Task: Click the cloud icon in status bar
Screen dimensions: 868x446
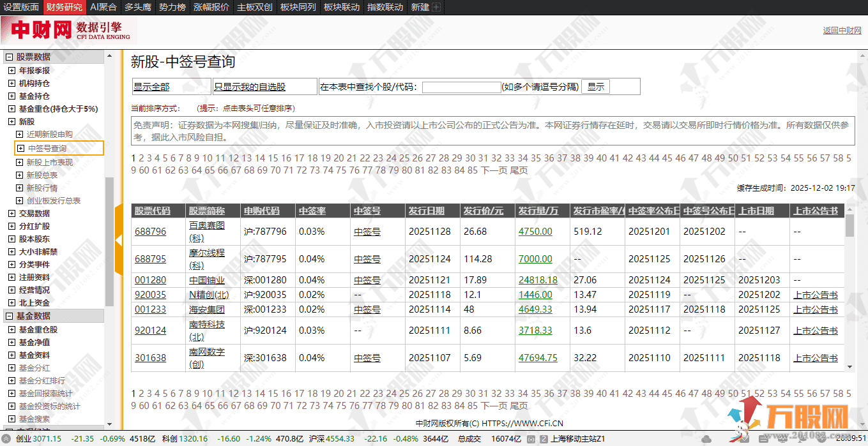Action: pyautogui.click(x=706, y=439)
